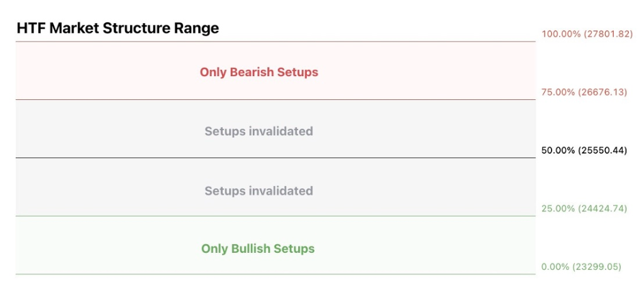
Task: Click the 0.00% (23299.05) level label
Action: (x=581, y=267)
